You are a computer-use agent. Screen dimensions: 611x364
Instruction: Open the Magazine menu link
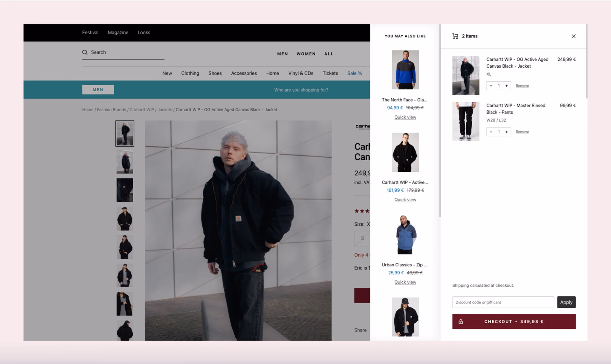(x=118, y=32)
